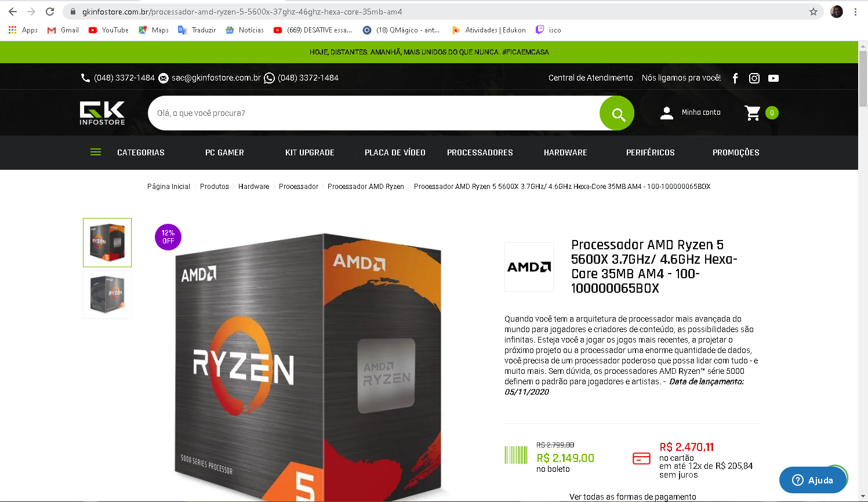Image resolution: width=868 pixels, height=502 pixels.
Task: Click the green search magnifier button
Action: point(617,113)
